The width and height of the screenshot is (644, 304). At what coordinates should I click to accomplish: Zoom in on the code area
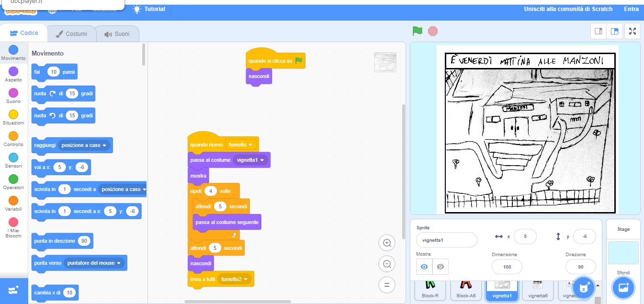point(387,243)
